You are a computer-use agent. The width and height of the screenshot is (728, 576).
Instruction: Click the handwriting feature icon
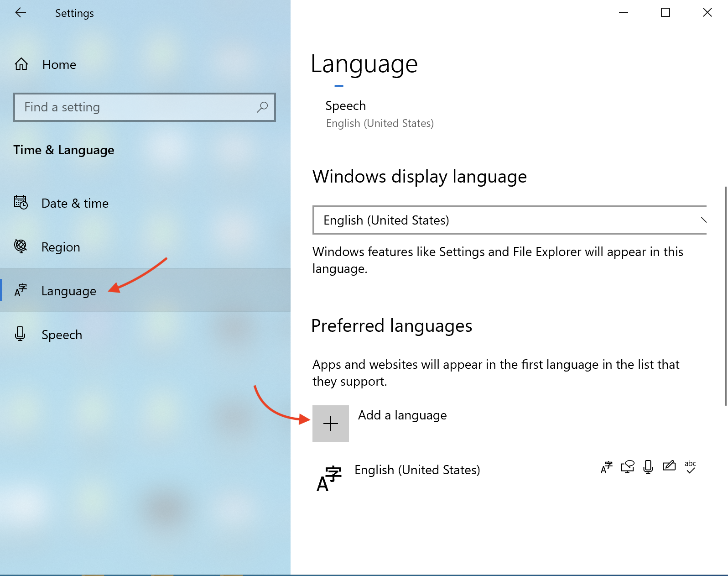tap(669, 466)
